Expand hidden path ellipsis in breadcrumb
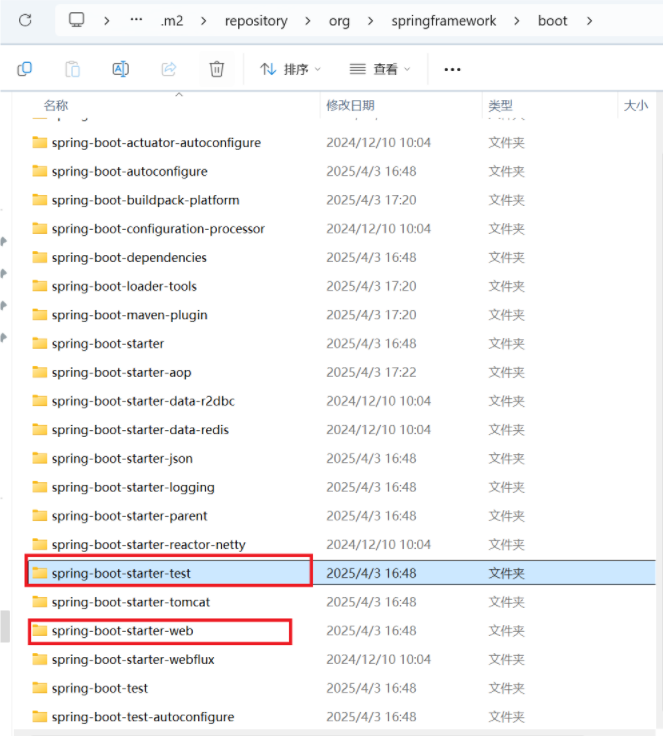663x736 pixels. (x=136, y=20)
